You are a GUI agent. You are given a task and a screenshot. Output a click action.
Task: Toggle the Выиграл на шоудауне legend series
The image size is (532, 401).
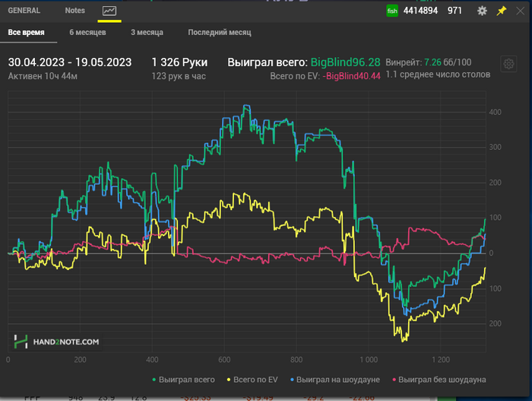tap(335, 380)
